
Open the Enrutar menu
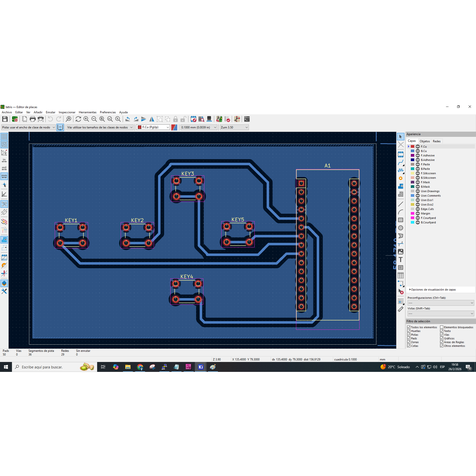pos(50,112)
